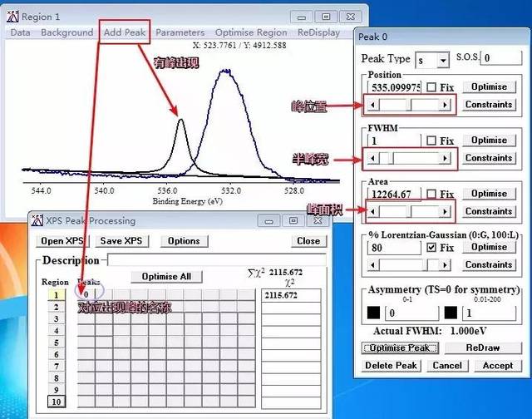
Task: Open the Peak Type dropdown
Action: [443, 61]
